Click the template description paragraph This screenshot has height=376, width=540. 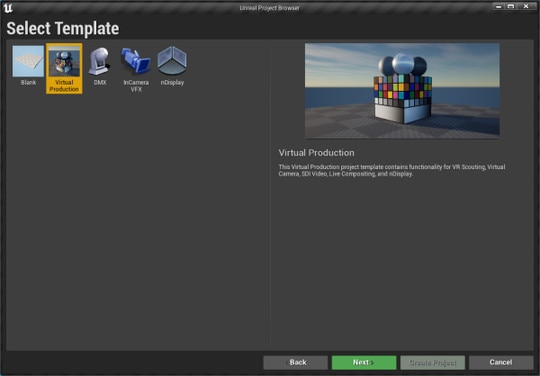click(392, 170)
